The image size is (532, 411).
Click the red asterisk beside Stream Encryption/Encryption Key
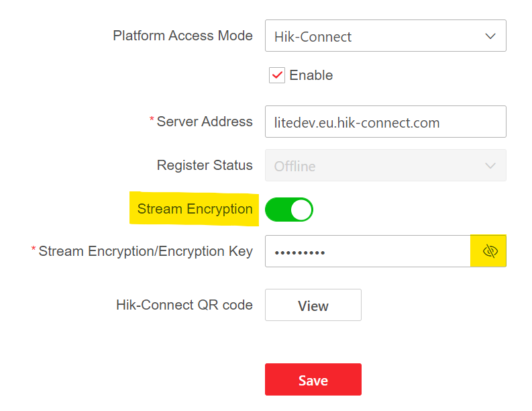click(34, 250)
